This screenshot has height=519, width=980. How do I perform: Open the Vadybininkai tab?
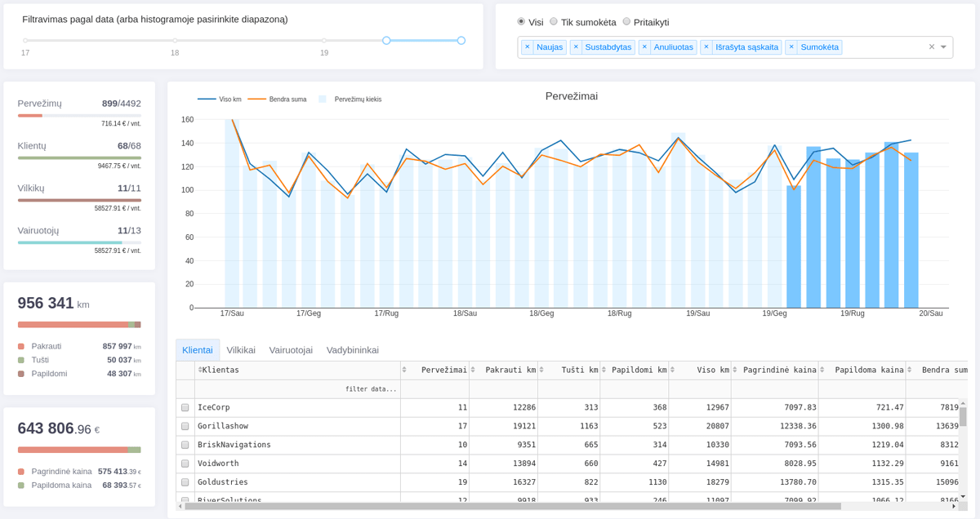point(352,350)
